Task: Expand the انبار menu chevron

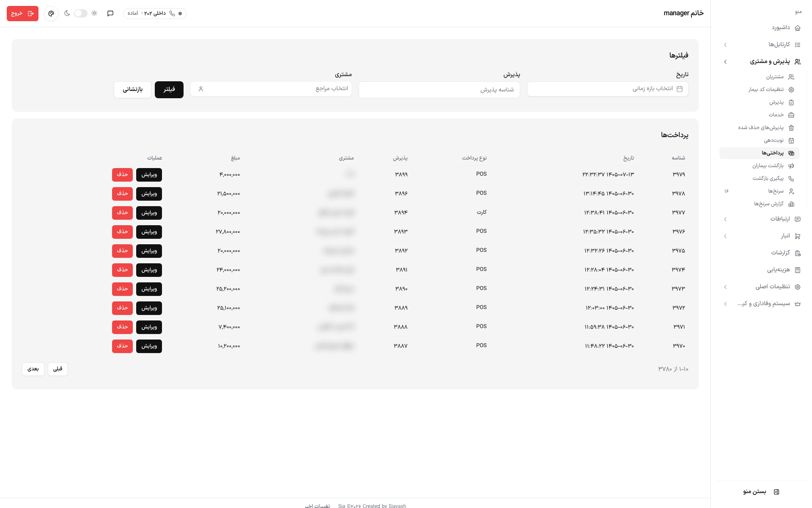Action: click(725, 236)
